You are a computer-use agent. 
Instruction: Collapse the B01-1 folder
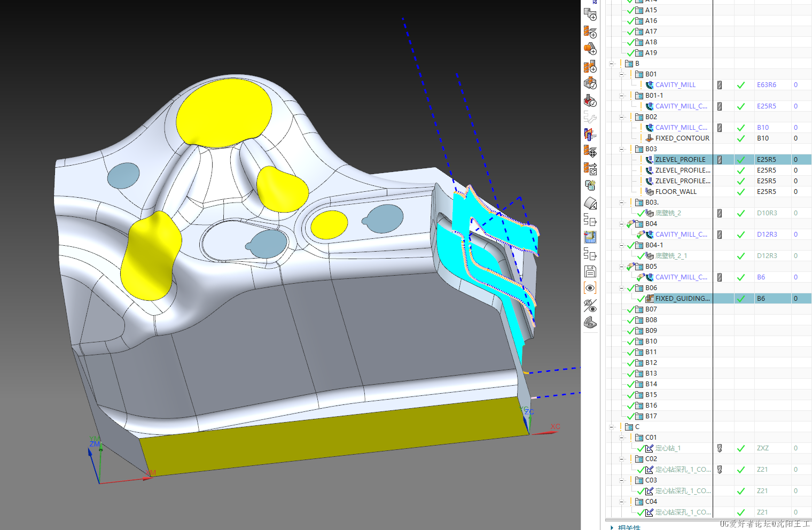(622, 96)
